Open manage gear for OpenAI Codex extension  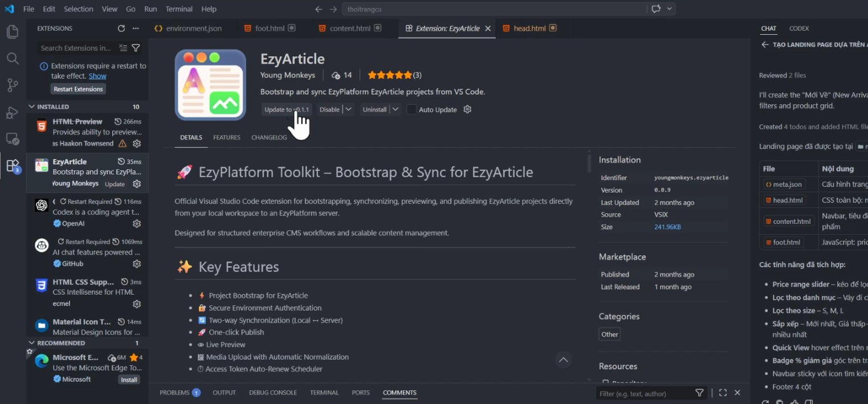point(137,224)
